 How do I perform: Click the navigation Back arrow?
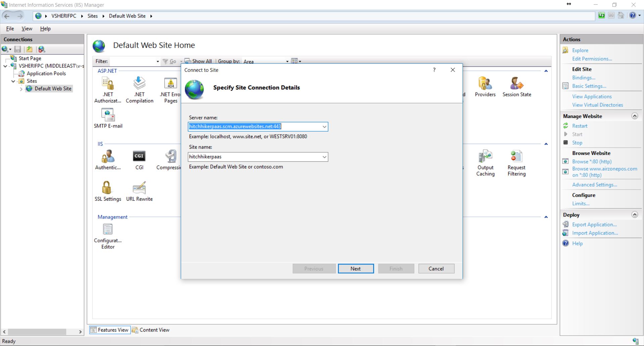tap(7, 16)
